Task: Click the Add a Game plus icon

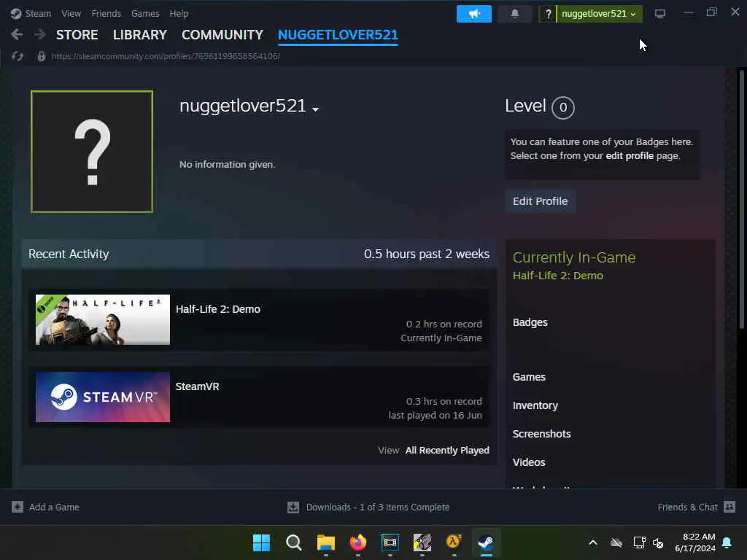Action: (18, 507)
